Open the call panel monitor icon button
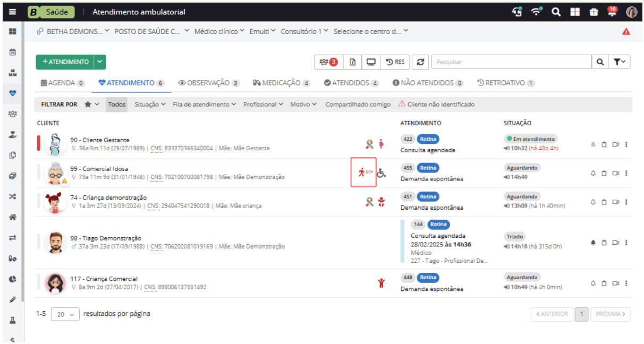 [371, 62]
